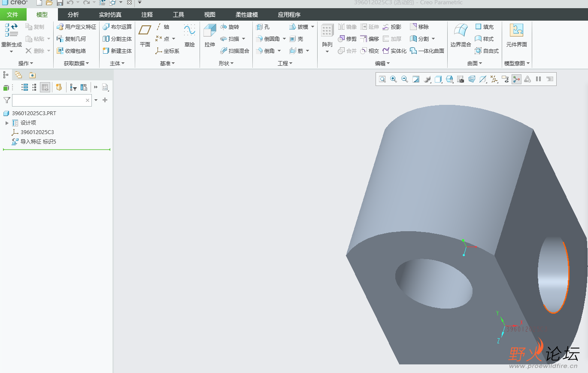588x373 pixels.
Task: Click the 用户定义特征 button
Action: 76,27
